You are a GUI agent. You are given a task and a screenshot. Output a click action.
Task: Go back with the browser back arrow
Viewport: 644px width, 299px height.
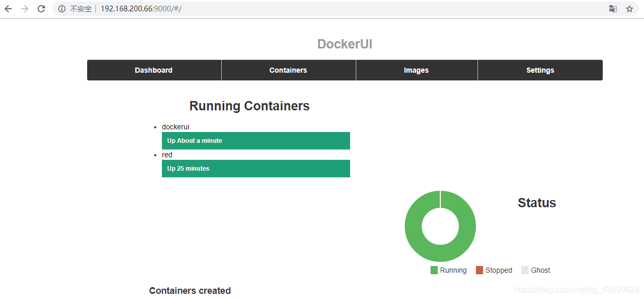pos(8,9)
